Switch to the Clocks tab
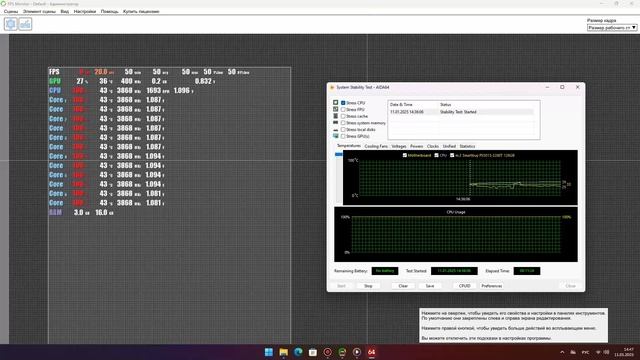Screen dimensions: 640x360 point(433,146)
